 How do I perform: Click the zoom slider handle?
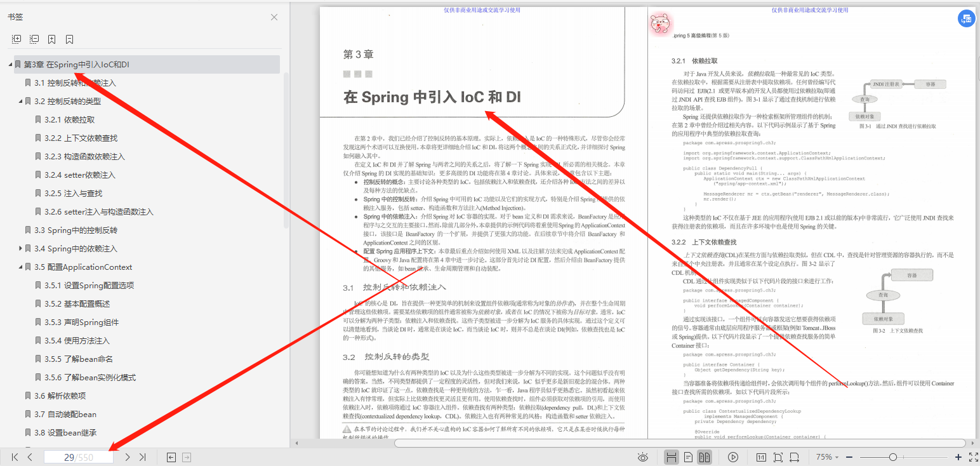[x=893, y=457]
